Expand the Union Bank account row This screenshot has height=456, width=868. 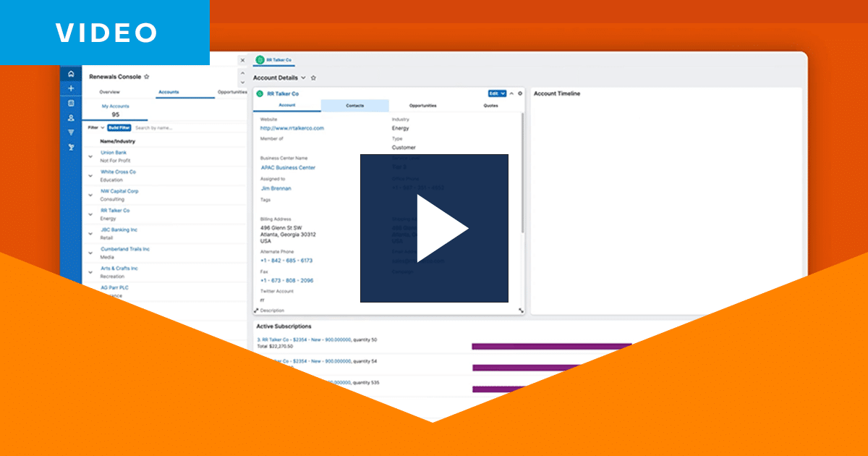click(90, 156)
